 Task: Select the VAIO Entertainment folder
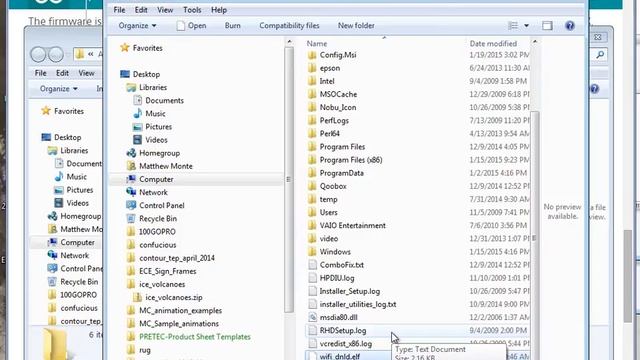tap(347, 225)
